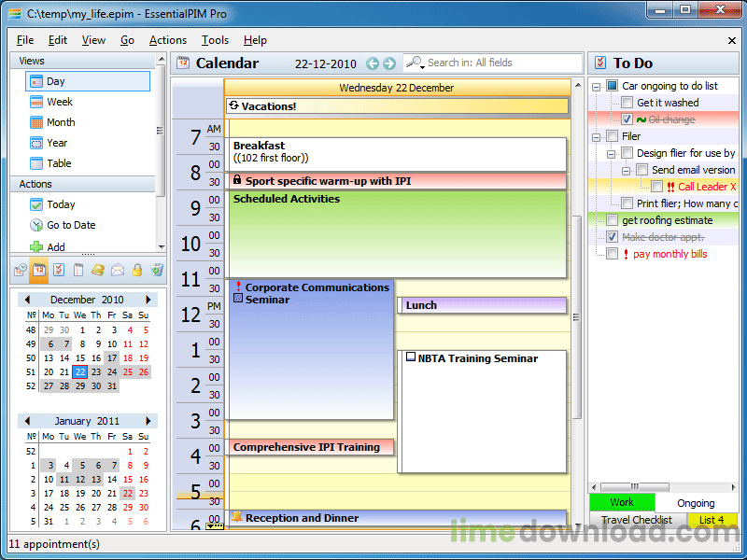747x560 pixels.
Task: Click the Day view icon
Action: (36, 81)
